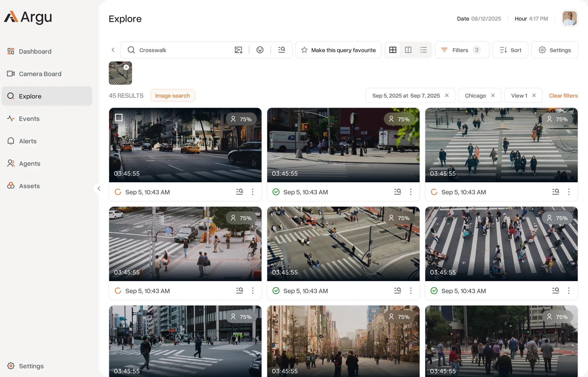Screen dimensions: 588x377
Task: Open more options on the second-row right card
Action: tap(569, 291)
